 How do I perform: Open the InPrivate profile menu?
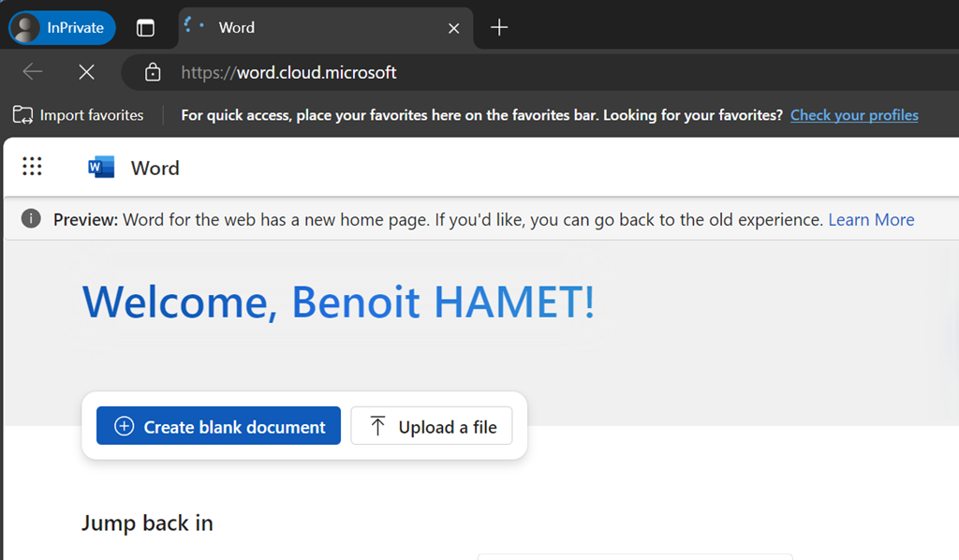63,27
